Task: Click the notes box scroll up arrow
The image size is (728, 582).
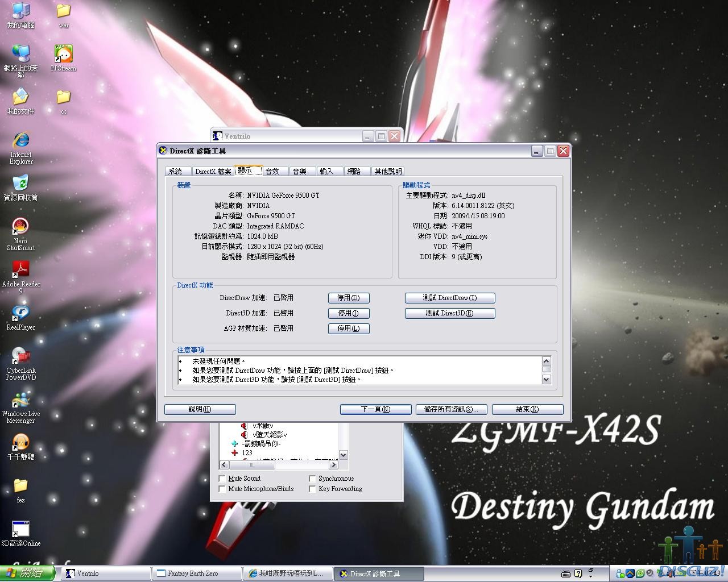Action: pos(547,361)
